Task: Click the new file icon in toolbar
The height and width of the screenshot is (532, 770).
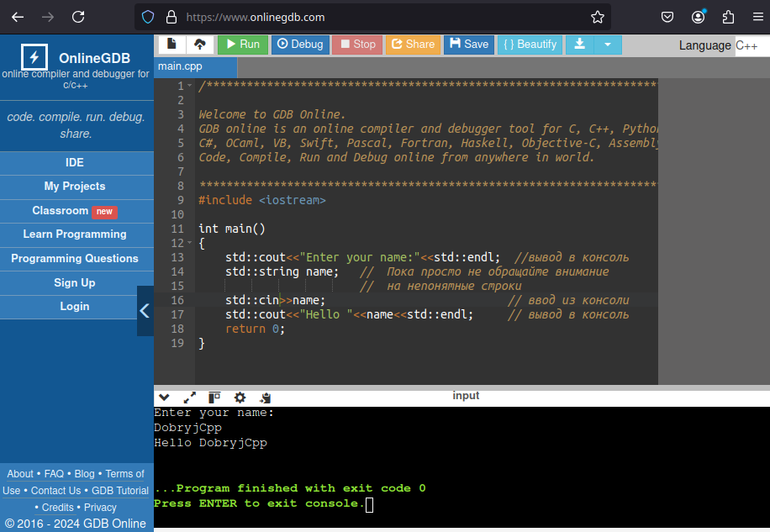Action: pos(171,45)
